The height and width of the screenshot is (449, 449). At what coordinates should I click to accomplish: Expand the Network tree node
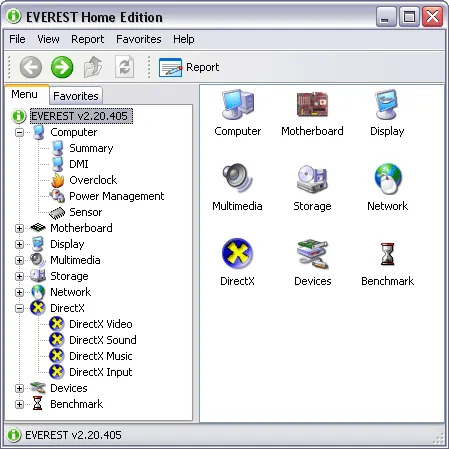pyautogui.click(x=19, y=292)
